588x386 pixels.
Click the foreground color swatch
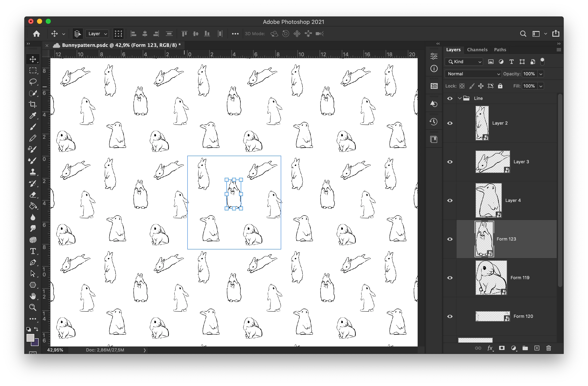point(30,338)
